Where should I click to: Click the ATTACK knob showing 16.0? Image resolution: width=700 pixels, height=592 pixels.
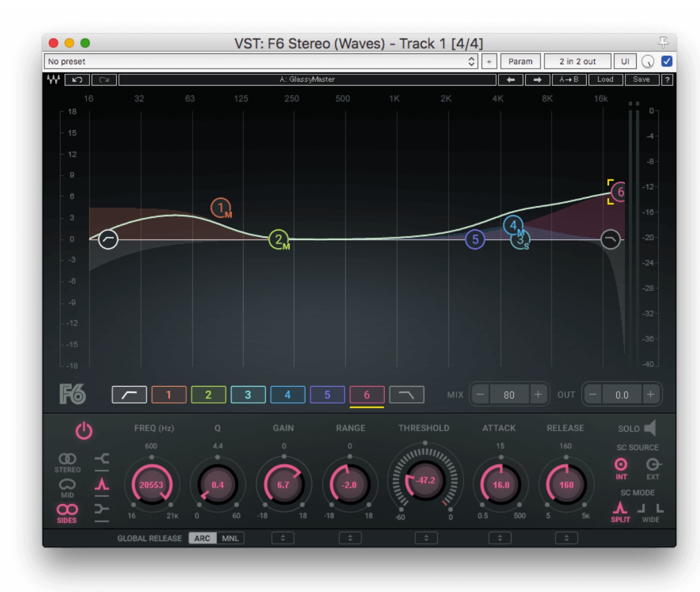500,485
